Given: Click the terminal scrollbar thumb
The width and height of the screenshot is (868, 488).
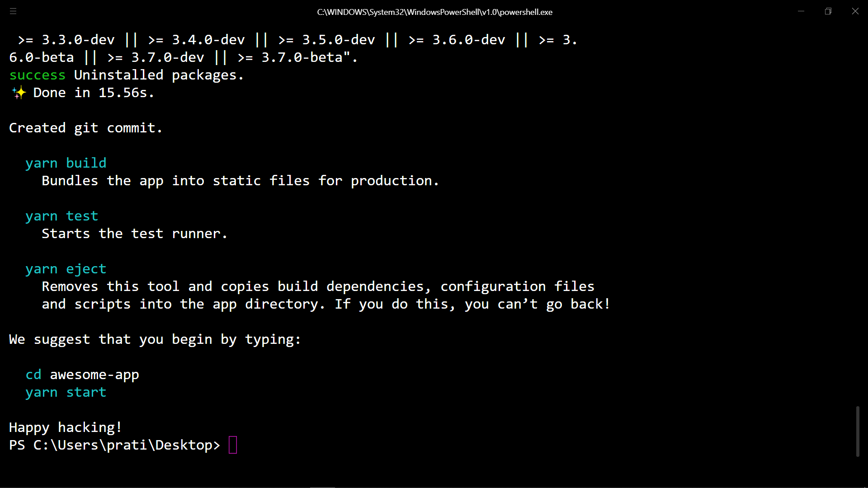Looking at the screenshot, I should click(857, 431).
